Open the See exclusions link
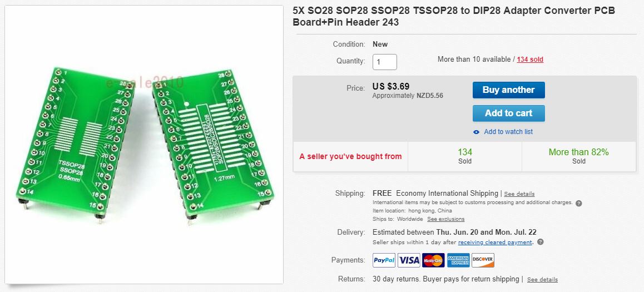 (445, 219)
